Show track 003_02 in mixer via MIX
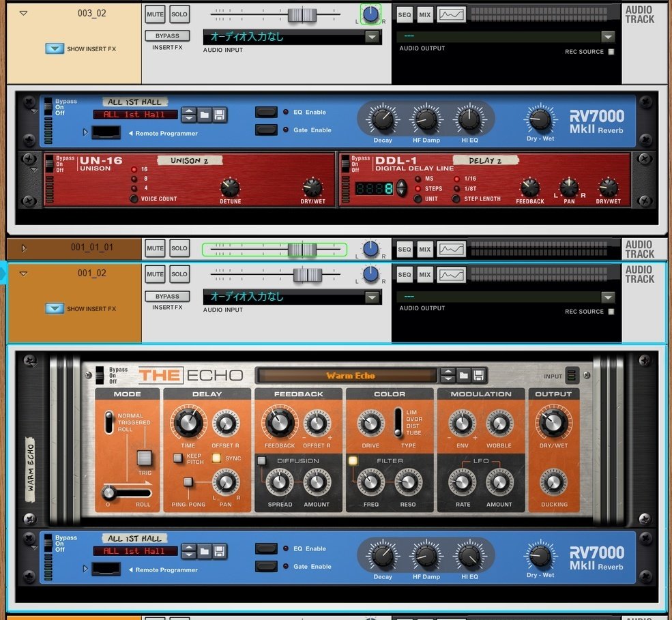This screenshot has width=672, height=620. click(425, 14)
